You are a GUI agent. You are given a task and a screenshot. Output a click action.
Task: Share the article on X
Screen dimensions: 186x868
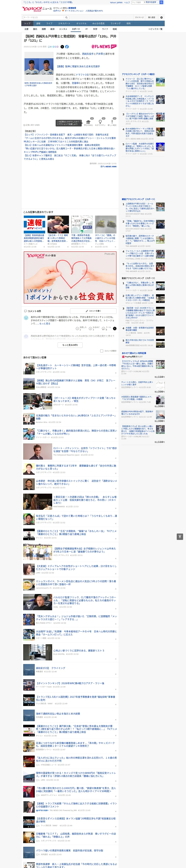(x=62, y=47)
